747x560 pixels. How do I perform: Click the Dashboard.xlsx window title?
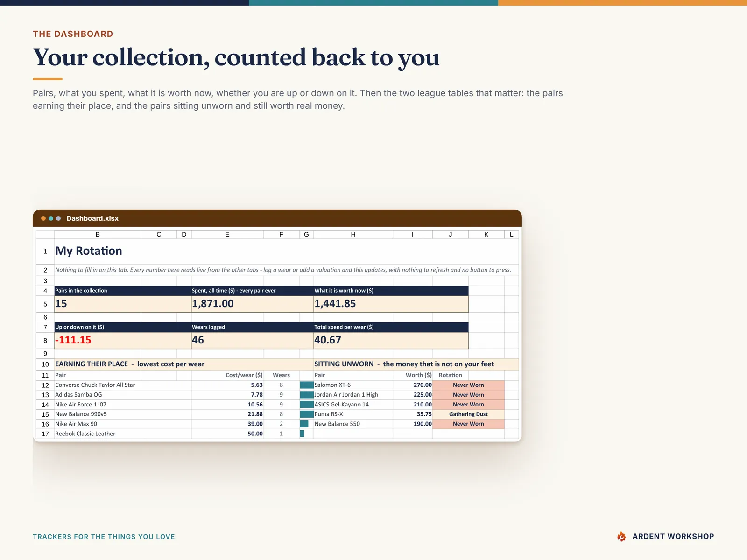(x=92, y=218)
